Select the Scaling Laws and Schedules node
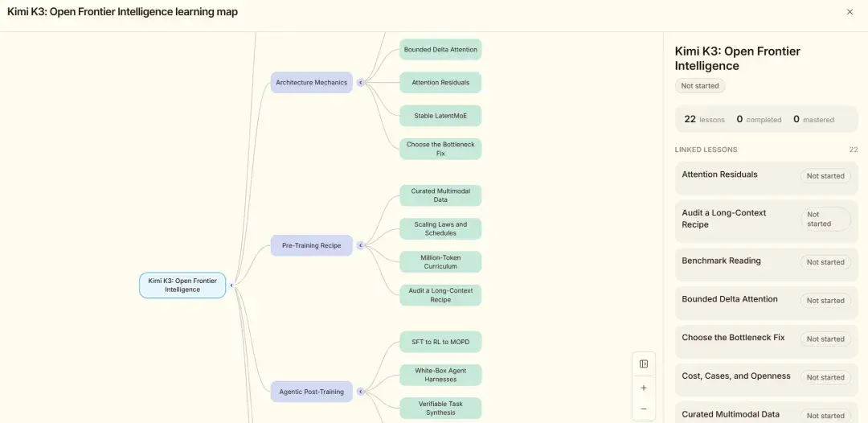This screenshot has height=423, width=868. pos(440,228)
